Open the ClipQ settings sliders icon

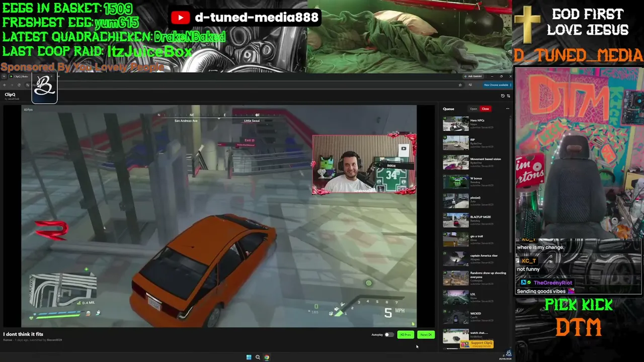coord(508,96)
